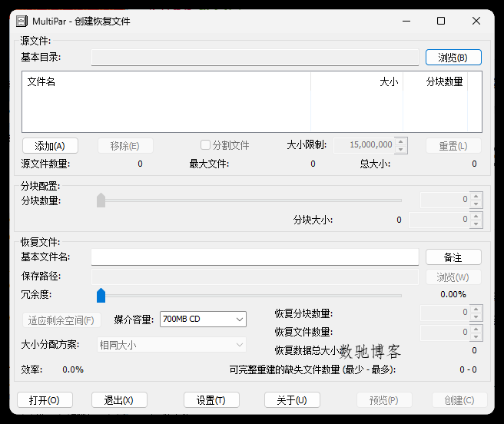Click the 备注 comment button
Screen dimensions: 504x424
tap(453, 257)
